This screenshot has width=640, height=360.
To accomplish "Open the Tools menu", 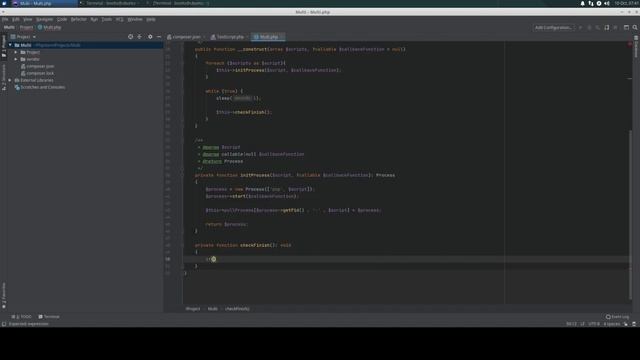I will pos(107,19).
